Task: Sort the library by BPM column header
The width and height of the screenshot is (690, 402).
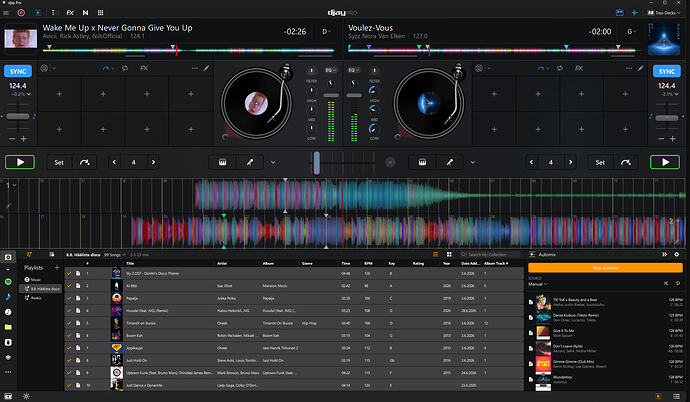Action: [x=368, y=263]
